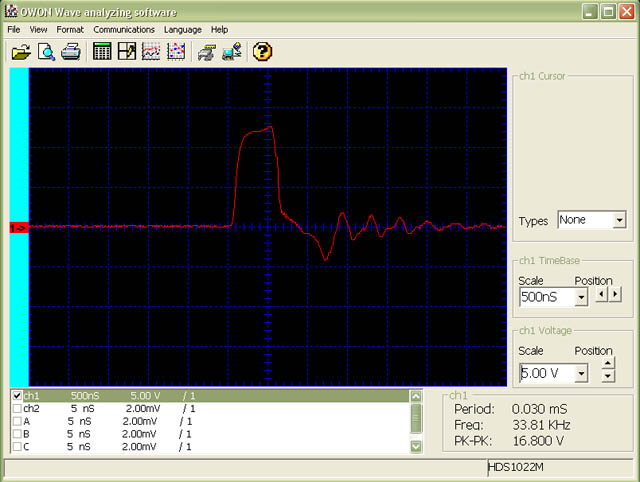
Task: Click the HDS1022M status bar text
Action: pos(516,467)
